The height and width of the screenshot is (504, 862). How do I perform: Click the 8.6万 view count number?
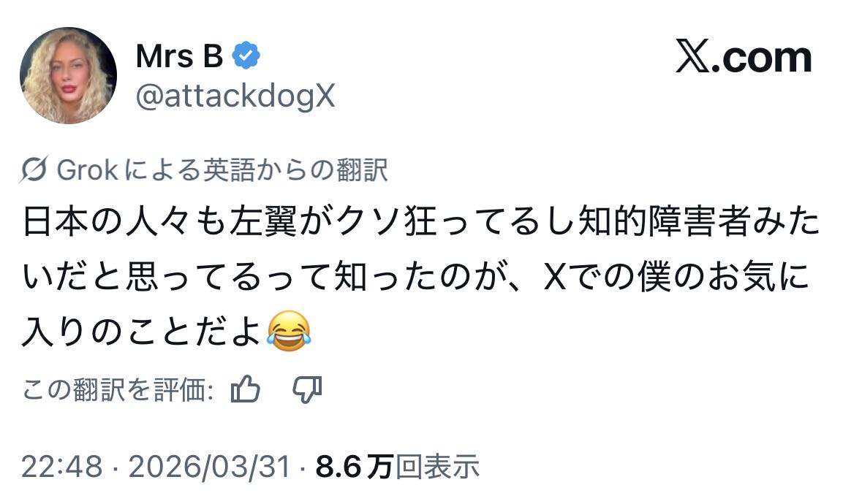coord(354,466)
